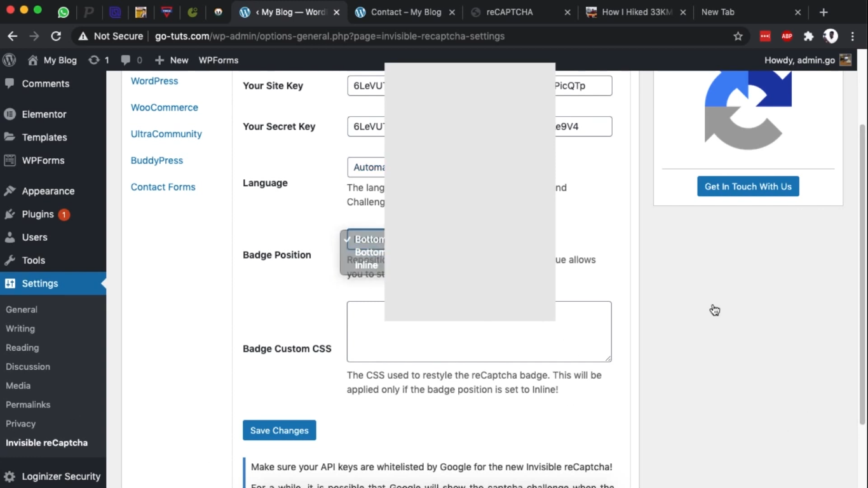Click the admin.go avatar thumbnail
Screen dimensions: 868x488
[845, 60]
